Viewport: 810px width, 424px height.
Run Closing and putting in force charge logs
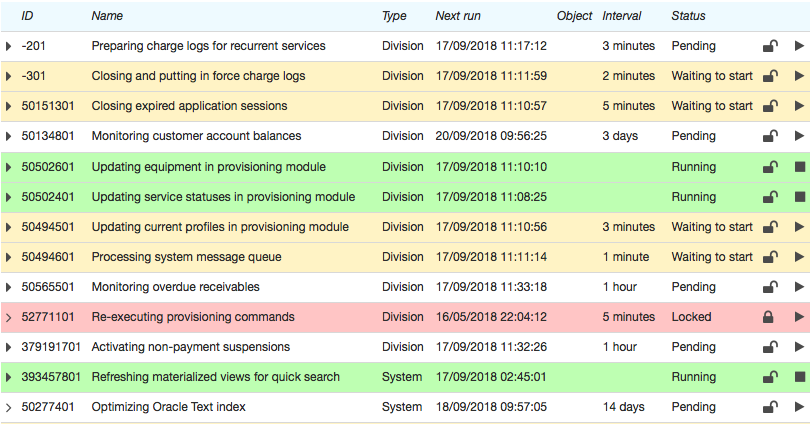pos(799,76)
